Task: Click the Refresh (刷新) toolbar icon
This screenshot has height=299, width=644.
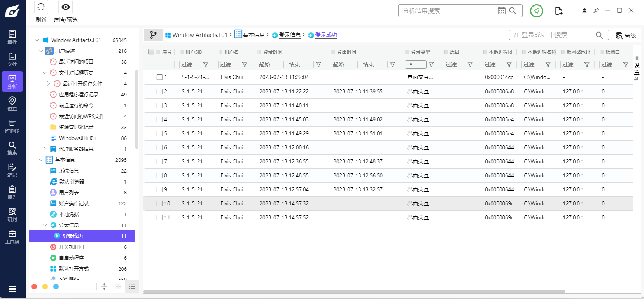Action: 41,7
